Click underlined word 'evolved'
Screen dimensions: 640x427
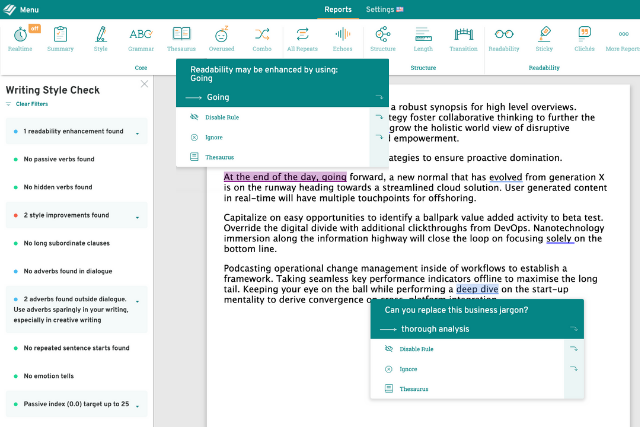coord(506,177)
